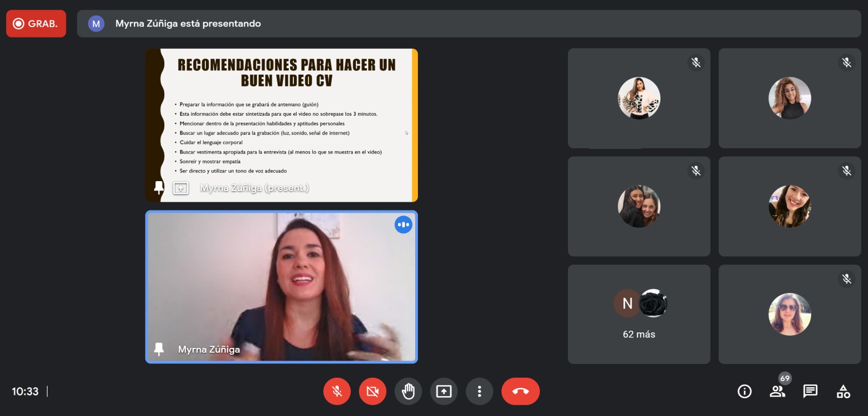This screenshot has height=416, width=868.
Task: Expand the 62 más participants tile
Action: click(x=639, y=315)
